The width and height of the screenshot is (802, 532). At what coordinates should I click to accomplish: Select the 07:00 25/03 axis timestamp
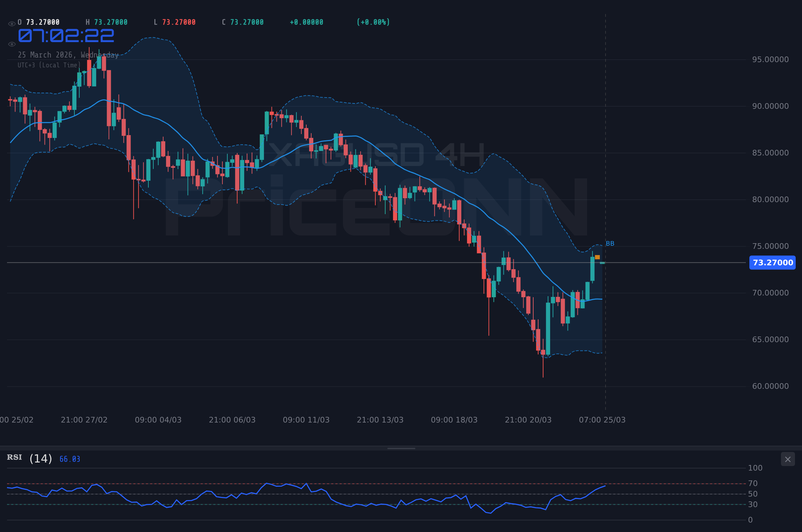click(602, 420)
